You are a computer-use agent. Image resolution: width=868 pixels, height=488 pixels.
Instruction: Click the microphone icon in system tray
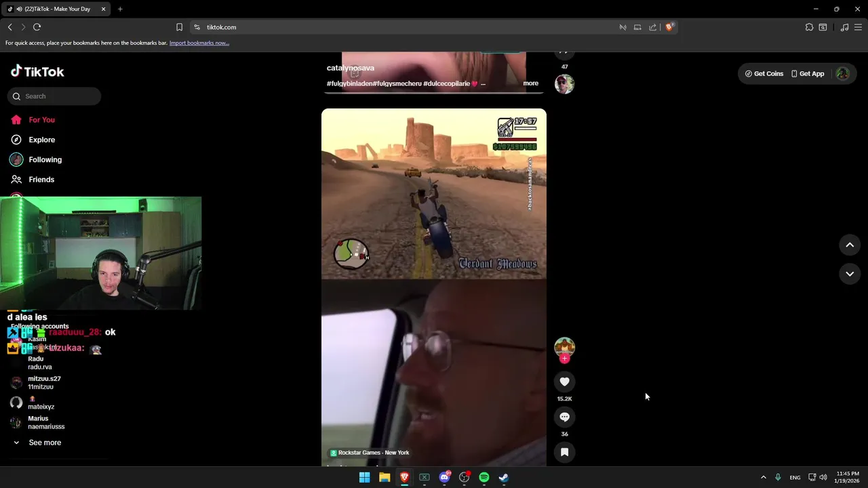[x=778, y=477]
